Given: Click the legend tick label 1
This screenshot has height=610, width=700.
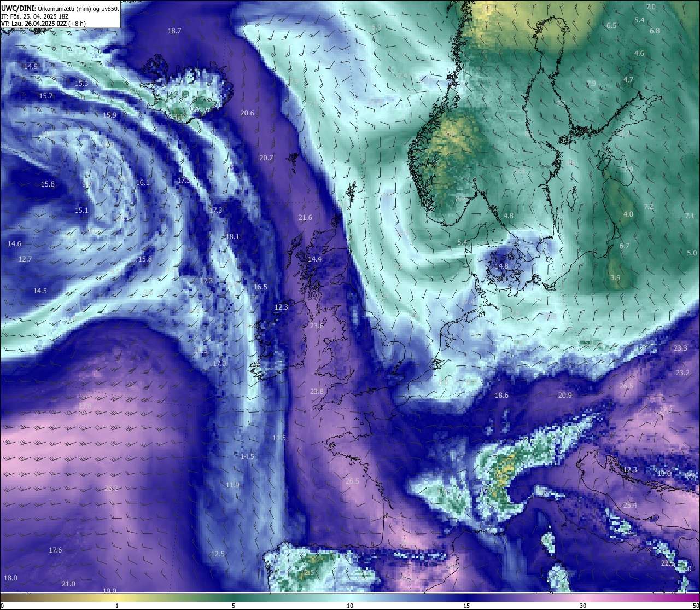Looking at the screenshot, I should tap(117, 606).
